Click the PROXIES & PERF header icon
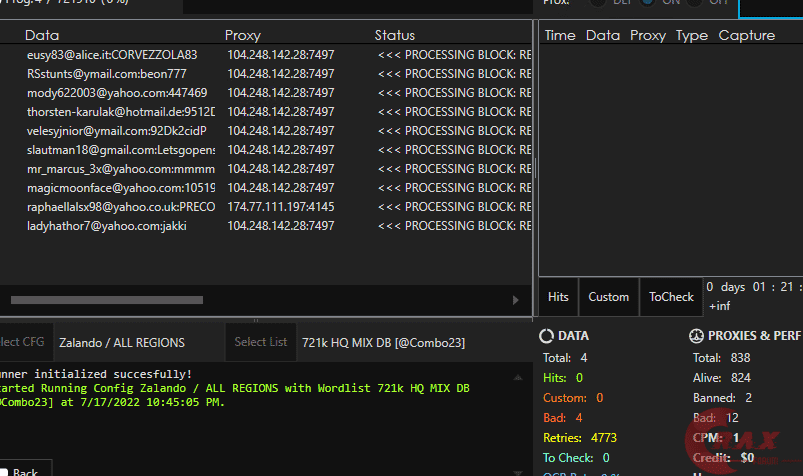 [x=697, y=336]
